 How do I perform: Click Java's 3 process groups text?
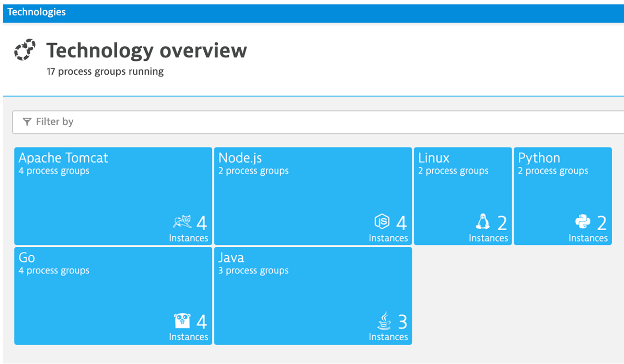point(253,271)
